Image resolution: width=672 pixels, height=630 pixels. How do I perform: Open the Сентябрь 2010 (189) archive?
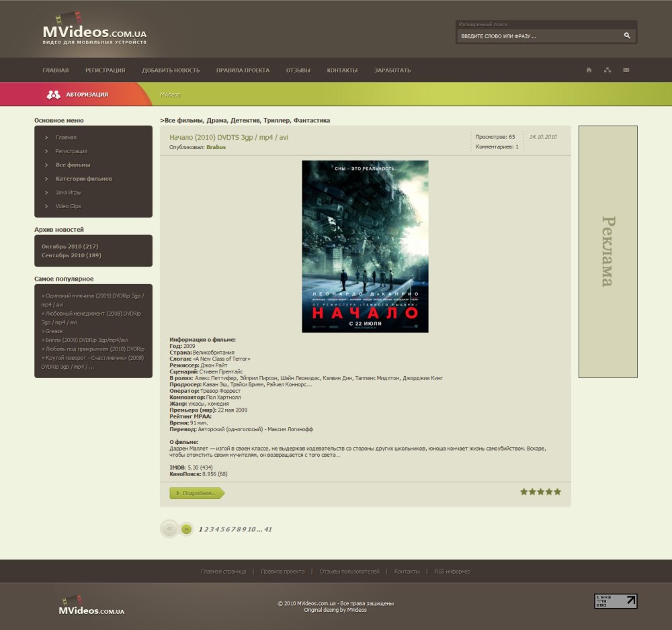pyautogui.click(x=72, y=255)
